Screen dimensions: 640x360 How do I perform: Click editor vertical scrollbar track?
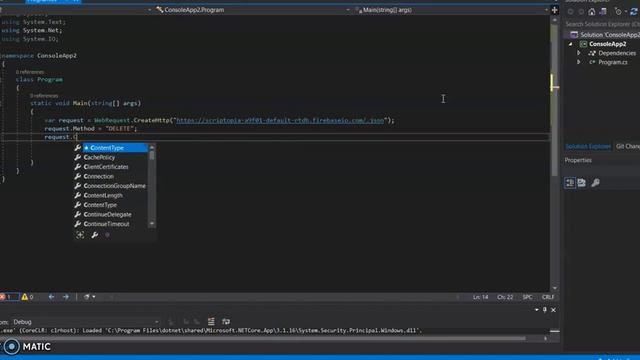click(x=554, y=155)
